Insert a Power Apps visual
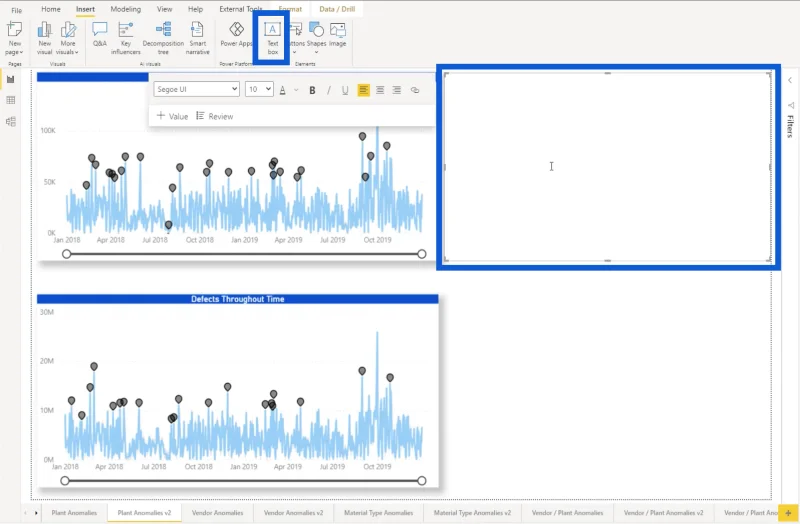Screen dimensions: 800x524 (x=236, y=35)
